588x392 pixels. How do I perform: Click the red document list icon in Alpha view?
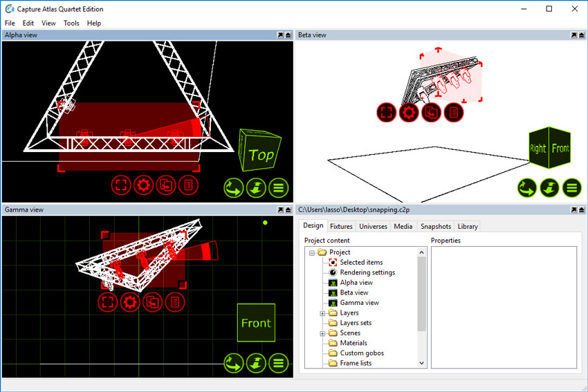coord(188,185)
